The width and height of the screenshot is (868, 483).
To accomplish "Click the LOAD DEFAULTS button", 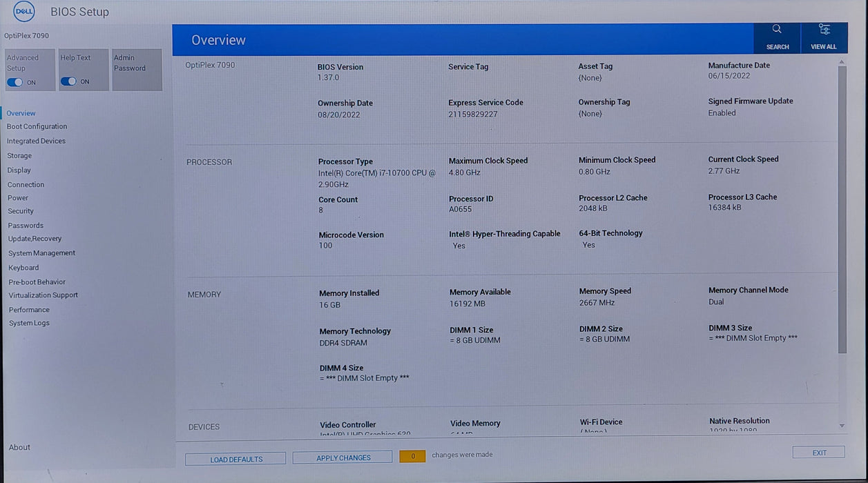I will pyautogui.click(x=235, y=459).
